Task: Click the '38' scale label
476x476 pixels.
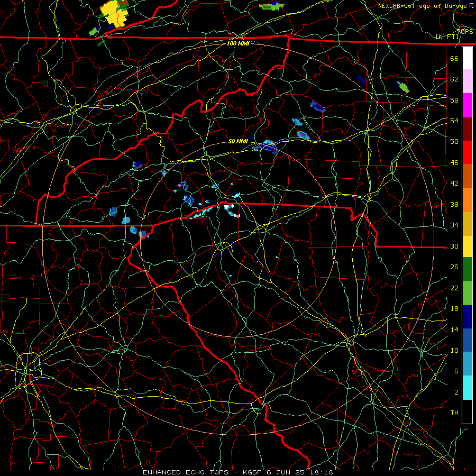Action: [454, 204]
